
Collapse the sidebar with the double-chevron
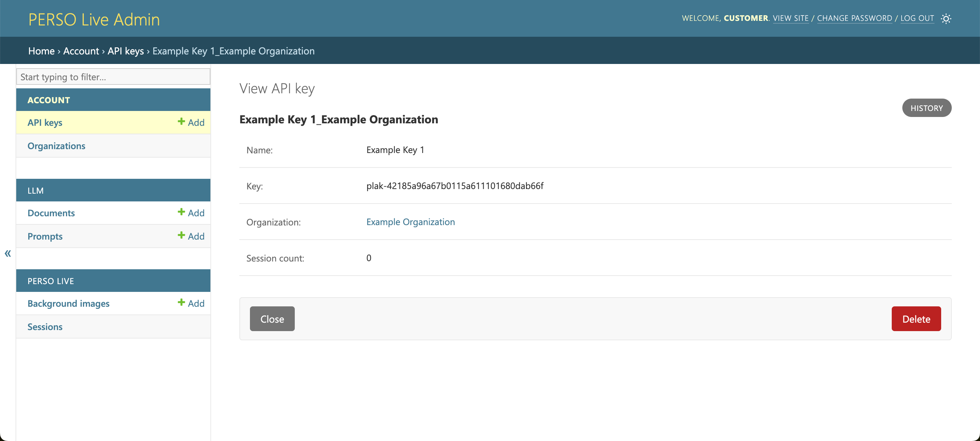pos(8,253)
